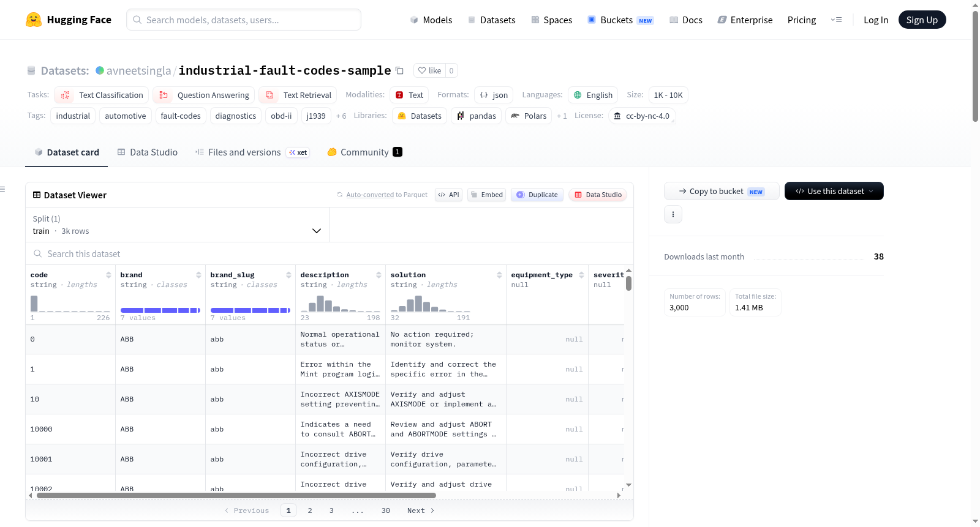Click the table horizontal scrollbar
The width and height of the screenshot is (980, 527).
236,495
